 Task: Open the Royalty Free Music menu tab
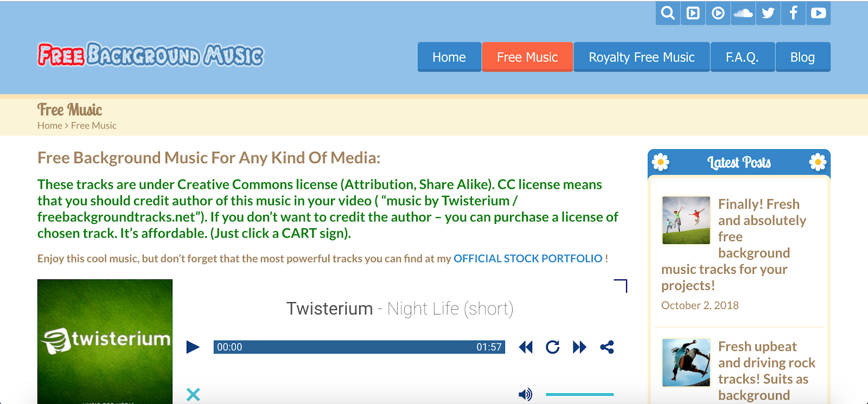[642, 57]
